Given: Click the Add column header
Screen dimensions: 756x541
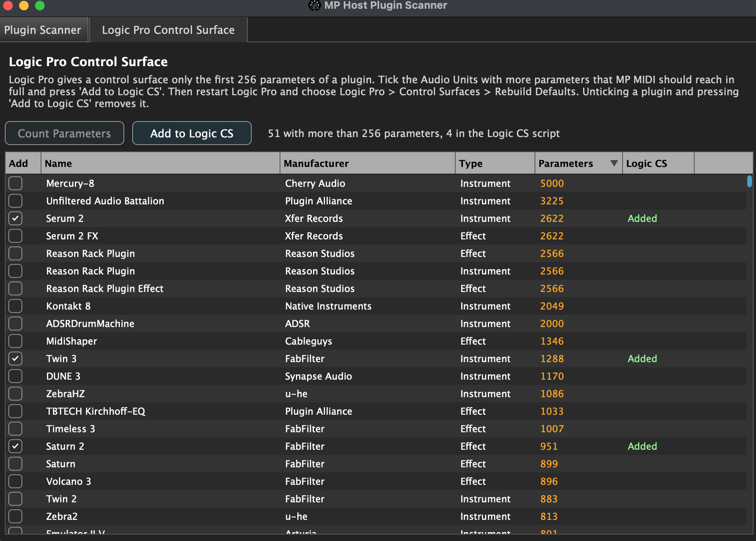Looking at the screenshot, I should point(23,163).
